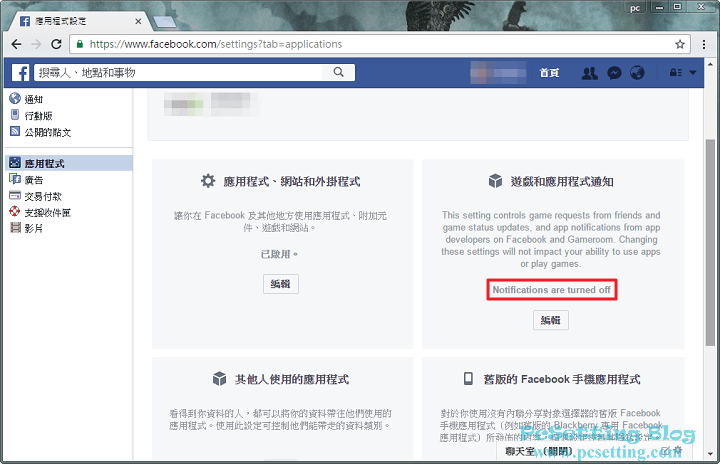Open the Messenger messages icon
Image resolution: width=720 pixels, height=464 pixels.
[615, 73]
